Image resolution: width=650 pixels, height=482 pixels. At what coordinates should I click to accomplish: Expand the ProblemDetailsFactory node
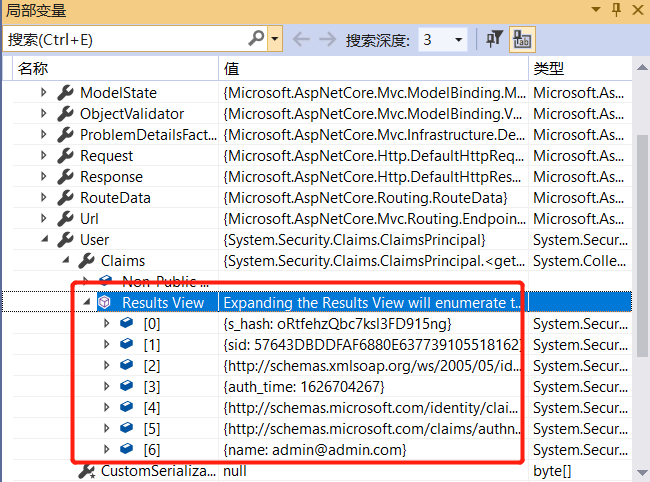(x=44, y=134)
